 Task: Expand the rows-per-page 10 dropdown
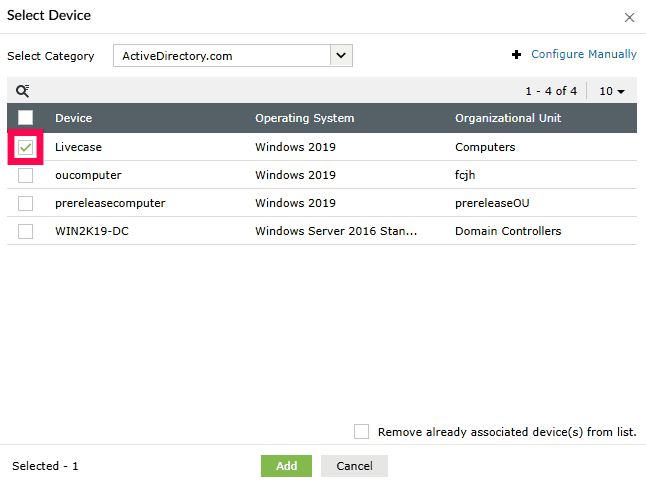[x=612, y=91]
